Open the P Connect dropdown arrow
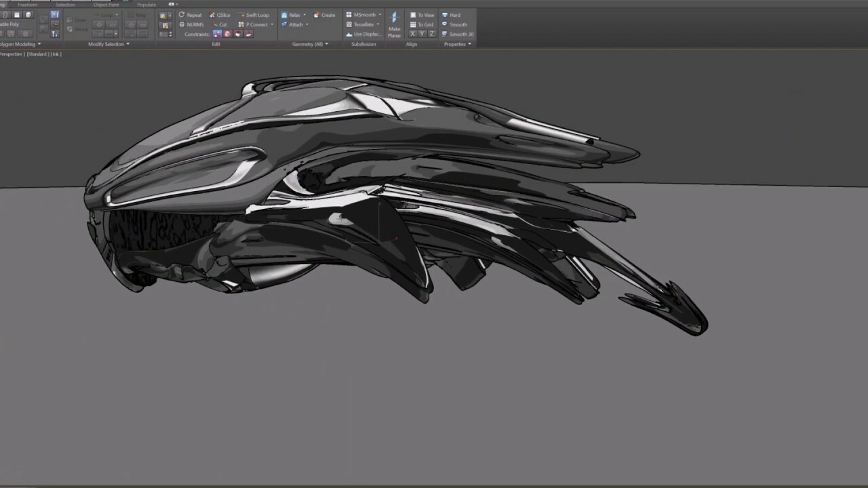The width and height of the screenshot is (868, 488). [272, 24]
